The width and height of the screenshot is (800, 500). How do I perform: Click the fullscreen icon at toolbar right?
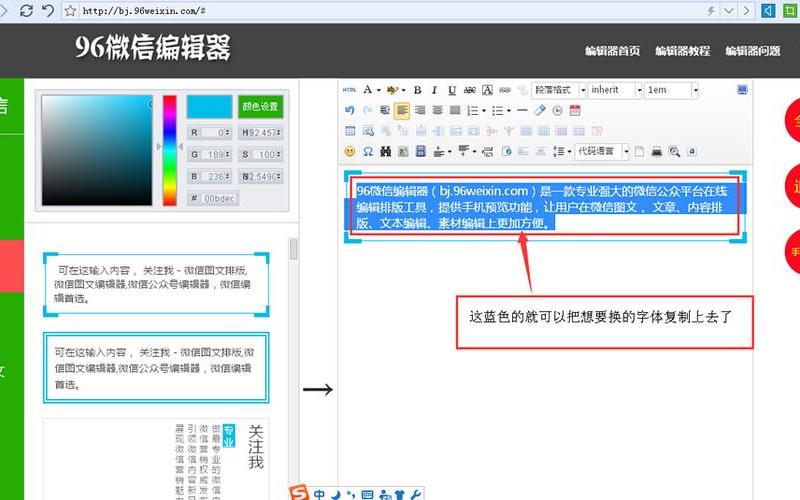[x=742, y=90]
